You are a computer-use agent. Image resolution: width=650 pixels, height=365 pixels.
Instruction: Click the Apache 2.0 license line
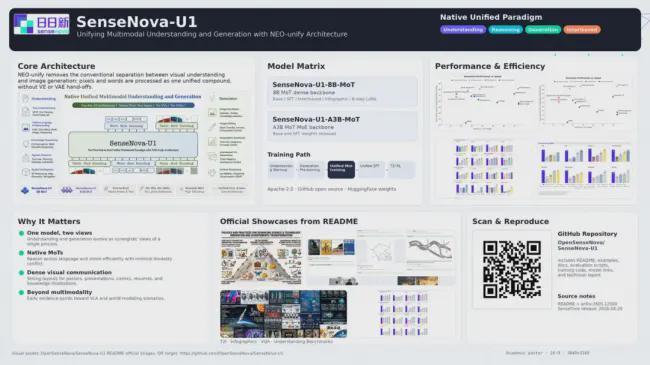[332, 189]
